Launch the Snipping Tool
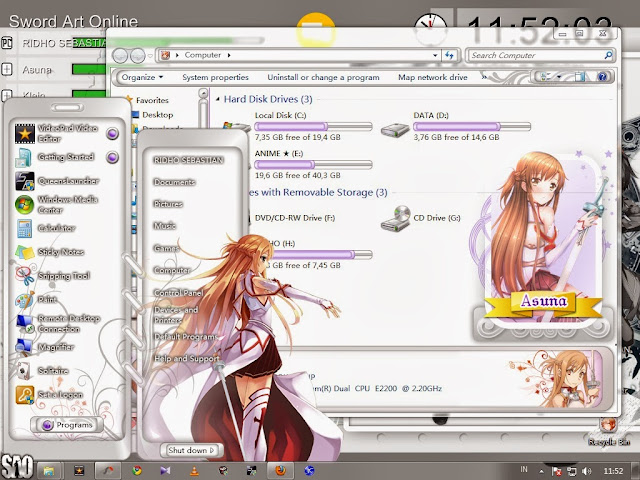The image size is (640, 480). point(53,276)
